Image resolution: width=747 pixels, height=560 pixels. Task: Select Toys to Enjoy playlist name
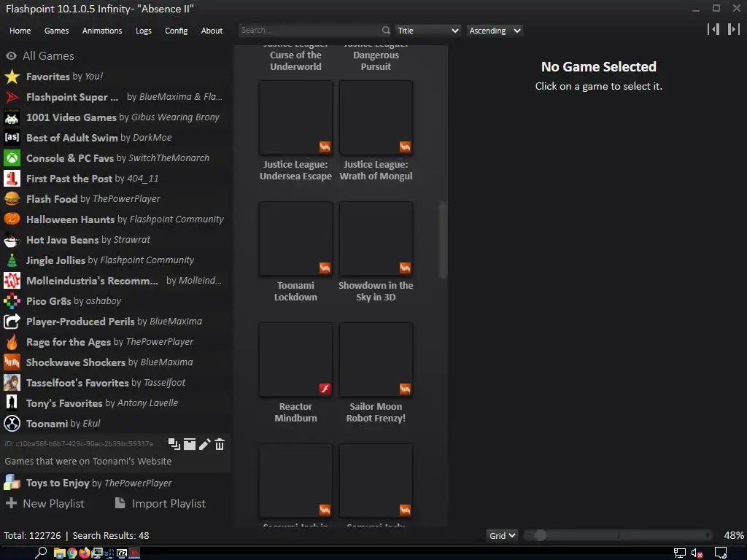[x=58, y=483]
